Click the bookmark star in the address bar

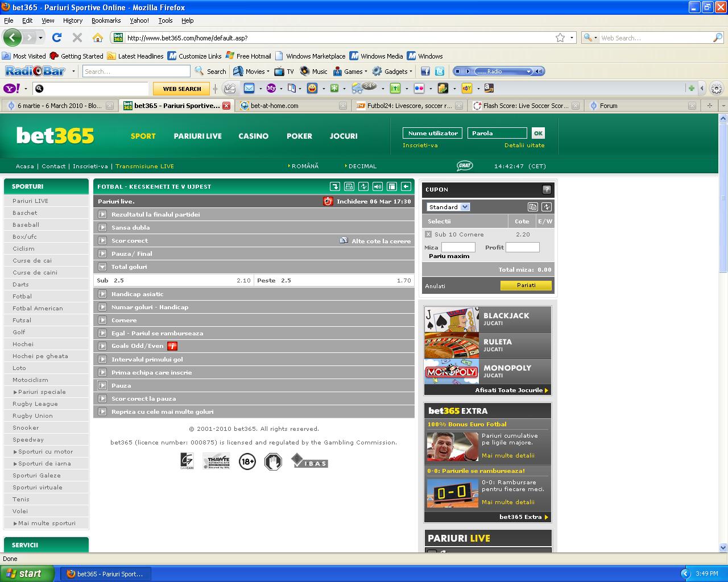point(560,38)
